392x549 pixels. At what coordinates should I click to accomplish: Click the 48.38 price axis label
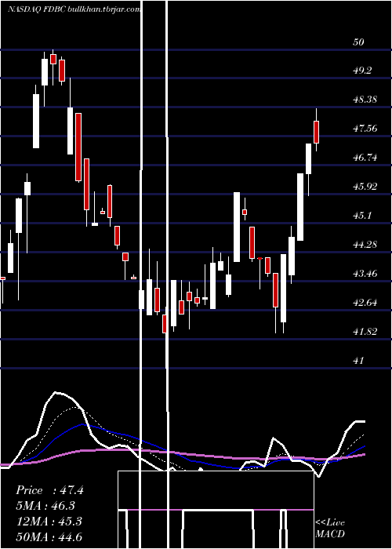pyautogui.click(x=365, y=100)
